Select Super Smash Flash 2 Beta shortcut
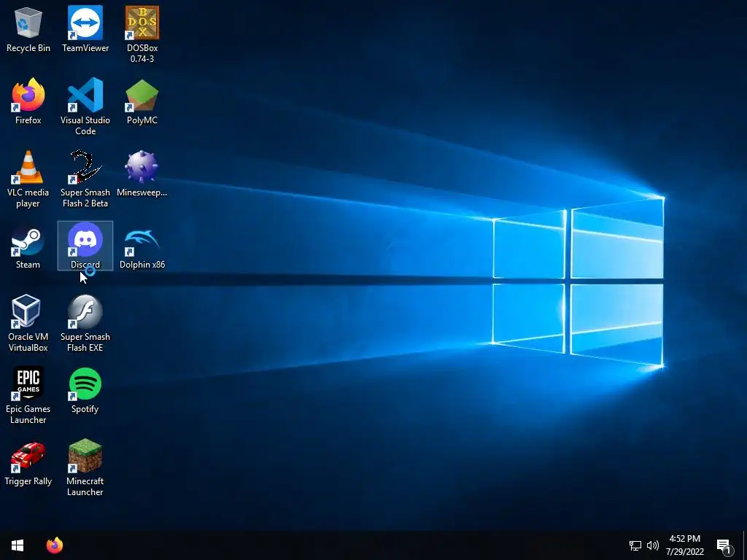The image size is (747, 560). click(x=85, y=179)
